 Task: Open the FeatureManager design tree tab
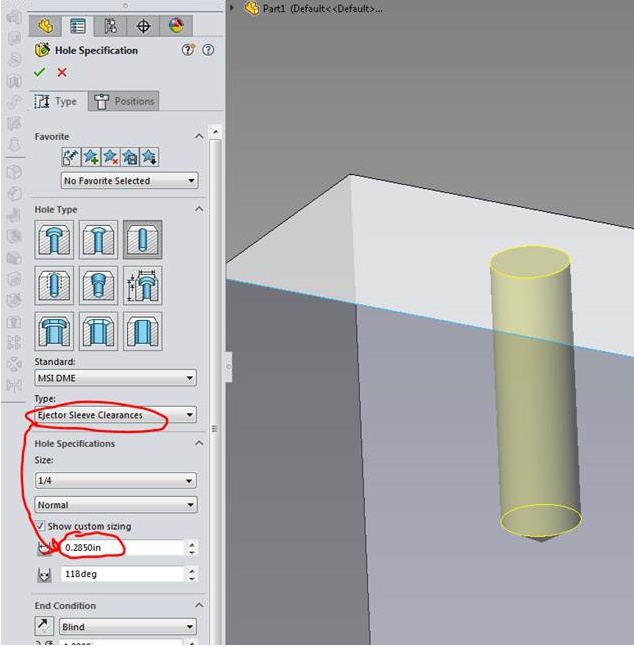(x=45, y=26)
